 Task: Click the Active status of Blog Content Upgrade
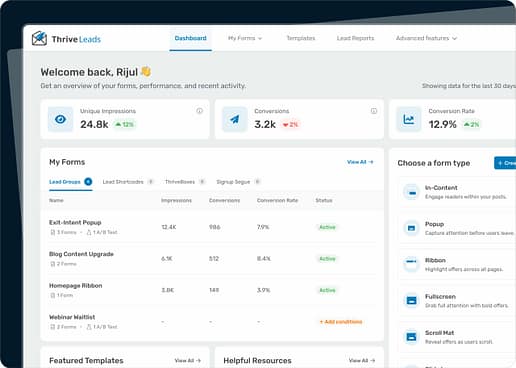pos(327,259)
